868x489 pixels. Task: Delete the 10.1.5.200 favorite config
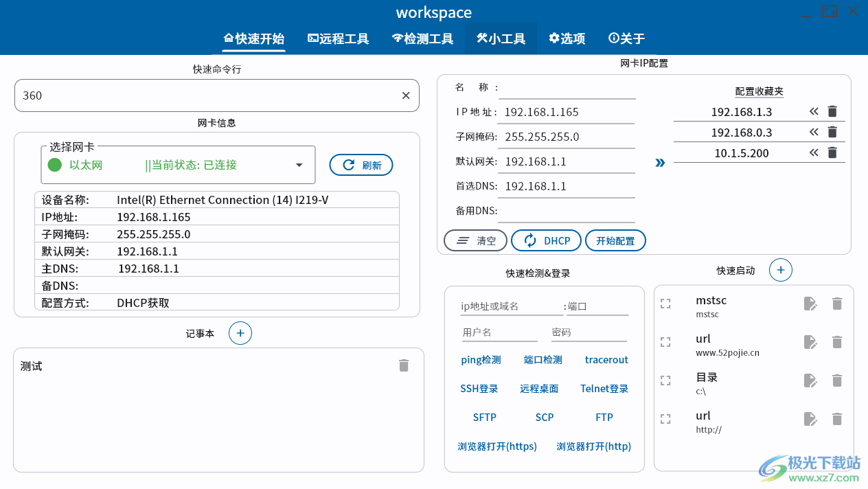point(832,152)
